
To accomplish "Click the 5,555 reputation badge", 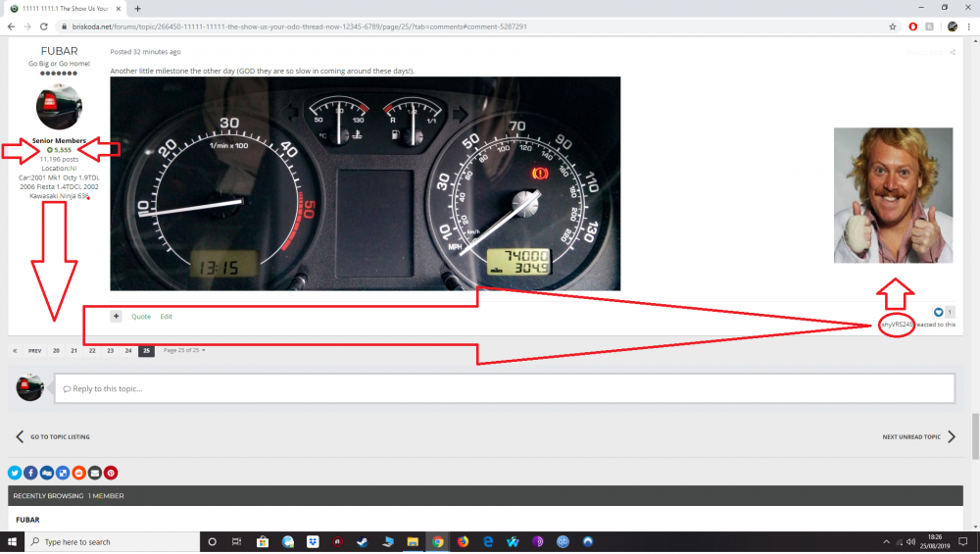I will [59, 150].
